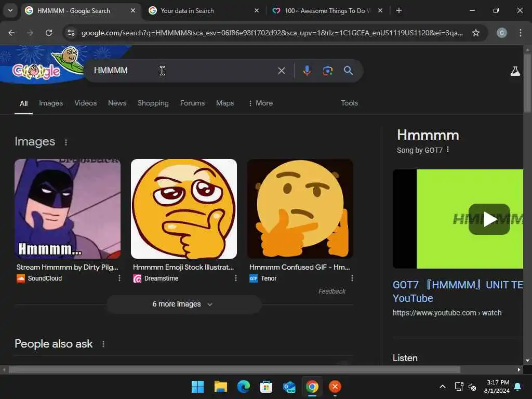Open options beside Song by GOT7
532x399 pixels.
click(x=448, y=150)
